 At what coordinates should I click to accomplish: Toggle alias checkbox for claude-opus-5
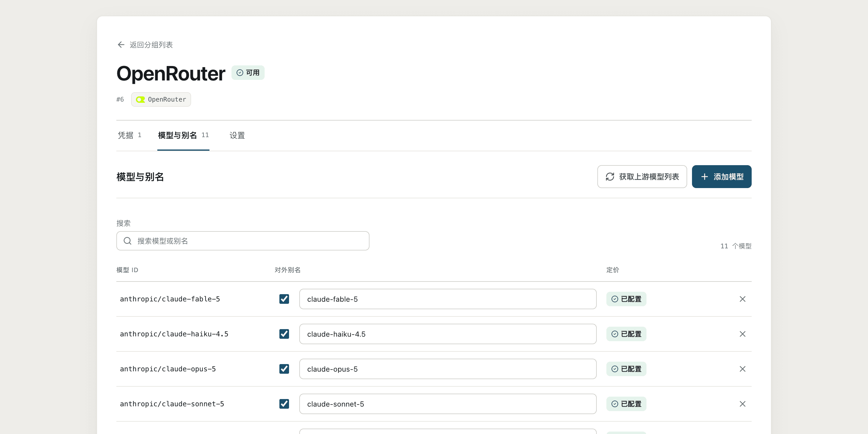284,369
